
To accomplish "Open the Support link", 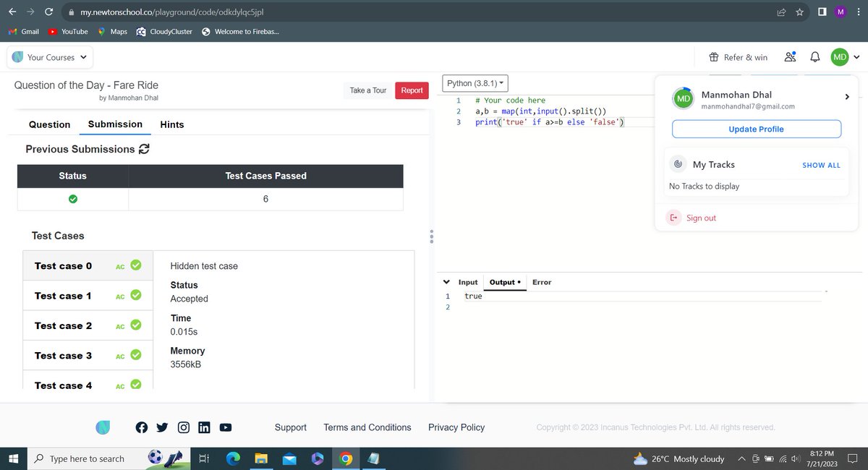I will 291,427.
